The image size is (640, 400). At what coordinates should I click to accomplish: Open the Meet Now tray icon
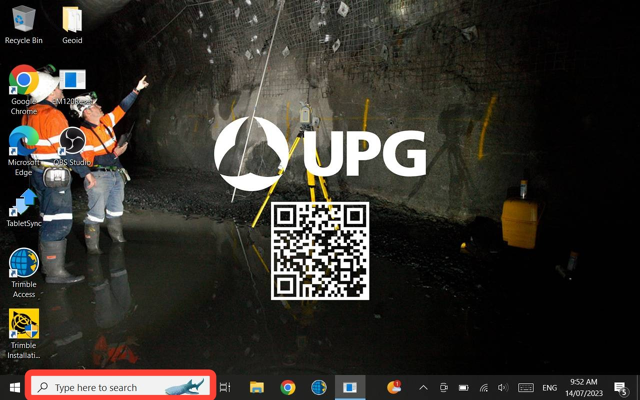point(444,387)
